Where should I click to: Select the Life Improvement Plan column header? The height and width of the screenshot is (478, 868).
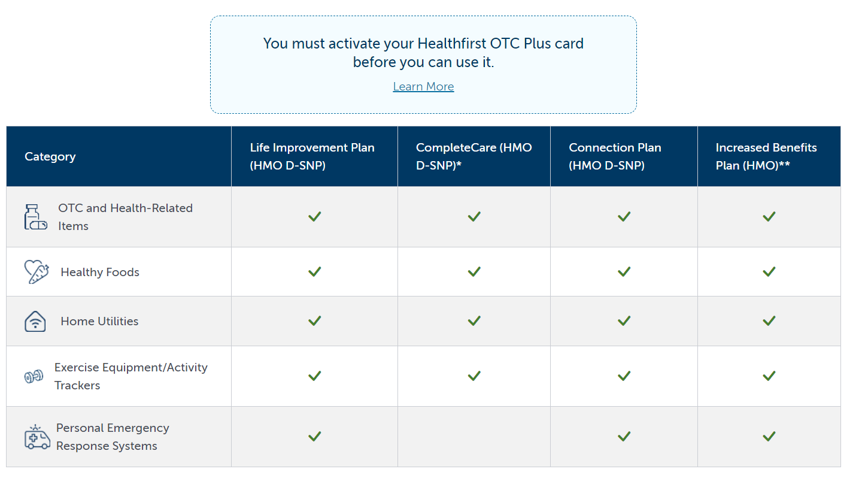[314, 156]
